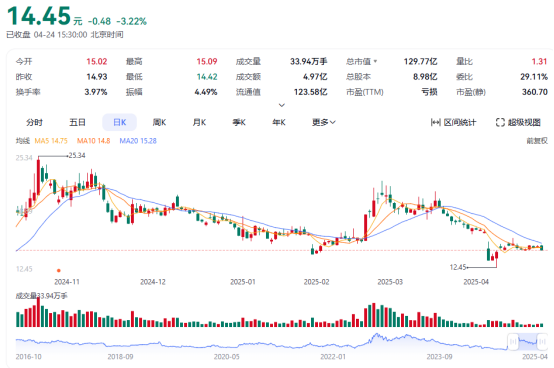Click the orange event dot below the chart

pos(59,271)
